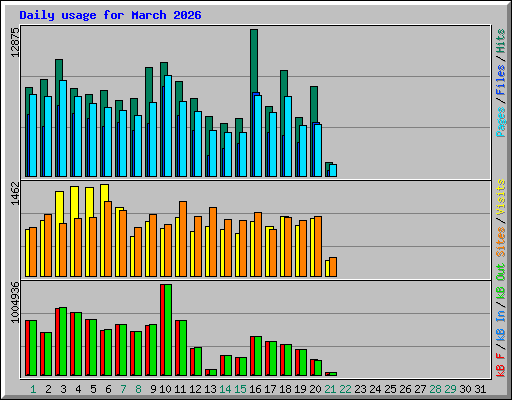Select weekend day 21 on the date axis
The width and height of the screenshot is (512, 400).
coord(330,389)
